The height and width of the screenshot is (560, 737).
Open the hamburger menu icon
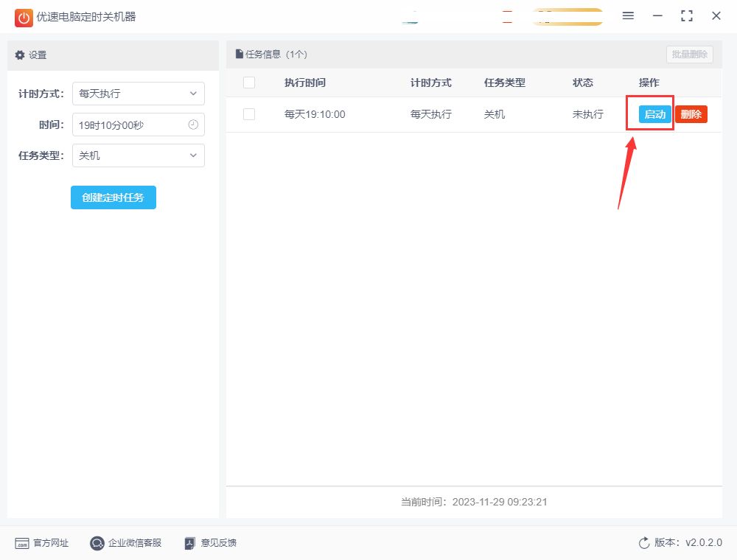628,16
